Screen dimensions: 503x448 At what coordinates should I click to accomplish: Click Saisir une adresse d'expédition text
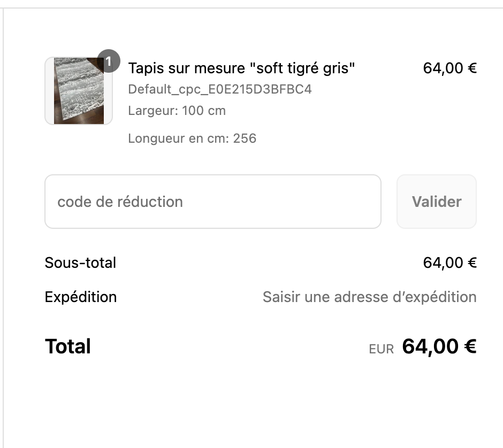coord(370,297)
